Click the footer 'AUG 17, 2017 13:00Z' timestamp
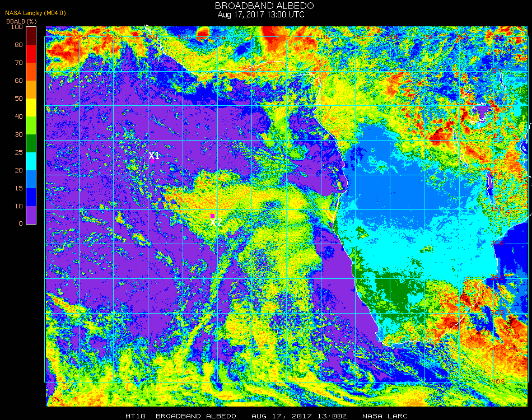 [x=299, y=416]
